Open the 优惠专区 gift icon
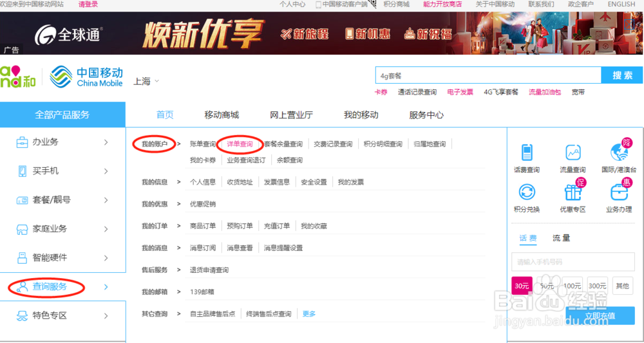The width and height of the screenshot is (644, 343). tap(573, 192)
